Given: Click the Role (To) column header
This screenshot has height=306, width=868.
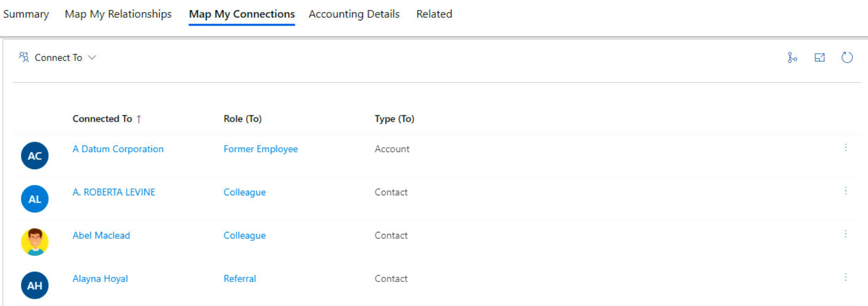Looking at the screenshot, I should click(x=243, y=119).
